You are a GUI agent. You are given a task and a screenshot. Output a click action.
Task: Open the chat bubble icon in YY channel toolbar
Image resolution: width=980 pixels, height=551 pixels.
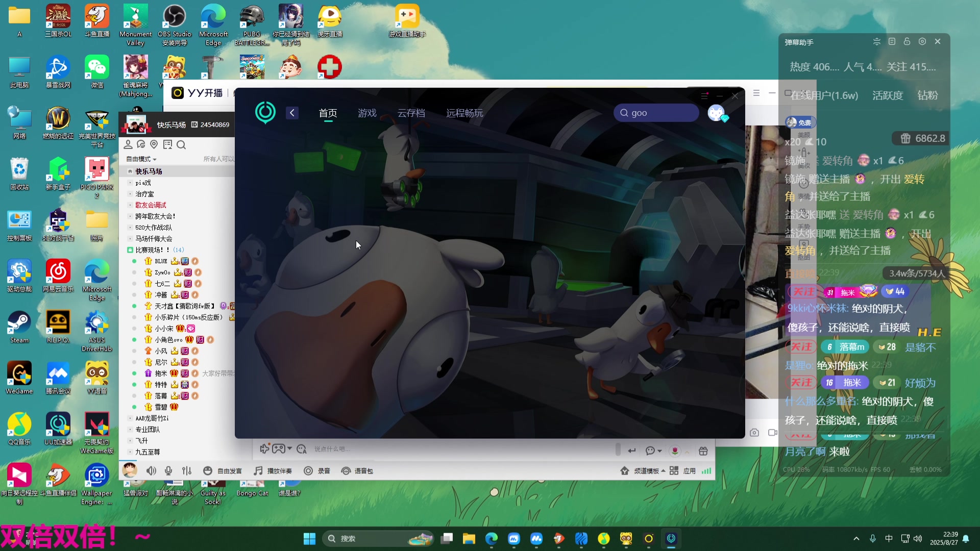point(141,145)
